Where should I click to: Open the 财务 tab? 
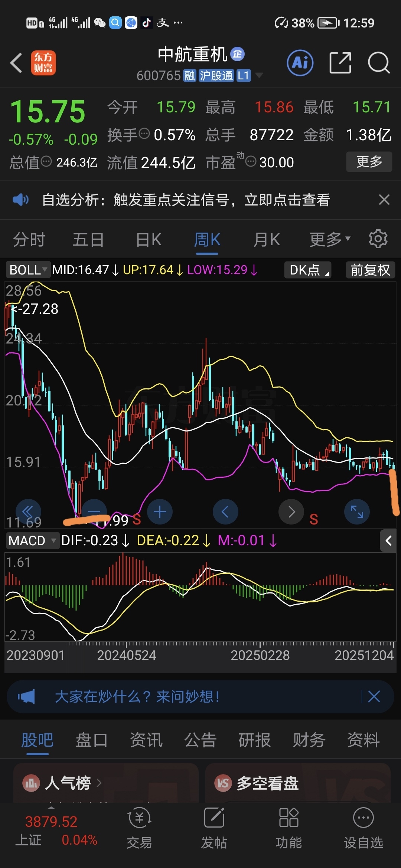point(309,740)
